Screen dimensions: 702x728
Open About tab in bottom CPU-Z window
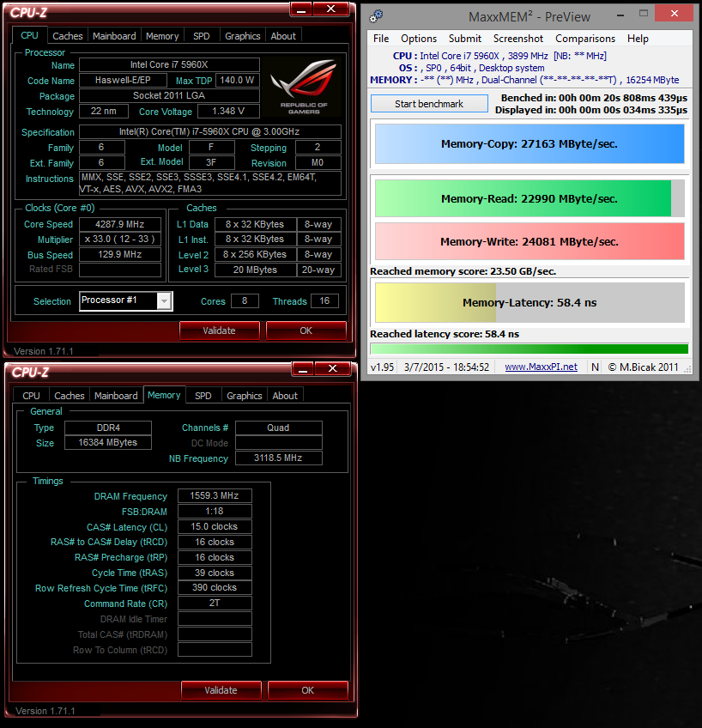click(285, 396)
